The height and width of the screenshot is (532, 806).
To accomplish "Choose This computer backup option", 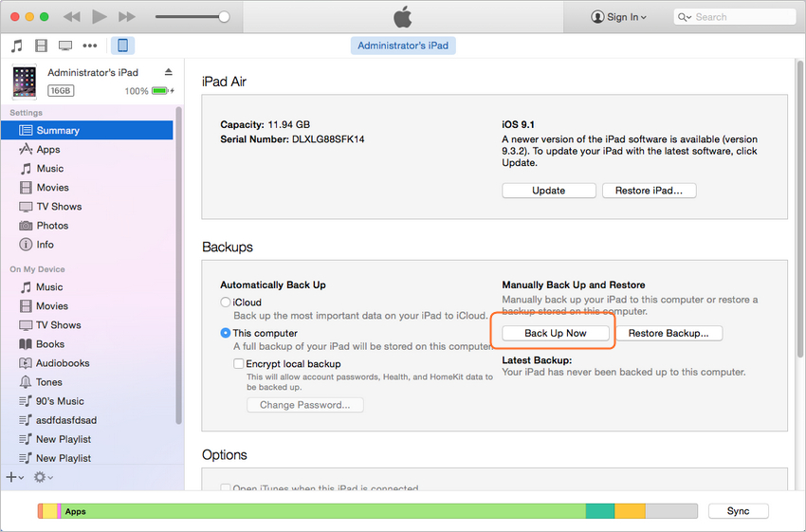I will [x=226, y=333].
